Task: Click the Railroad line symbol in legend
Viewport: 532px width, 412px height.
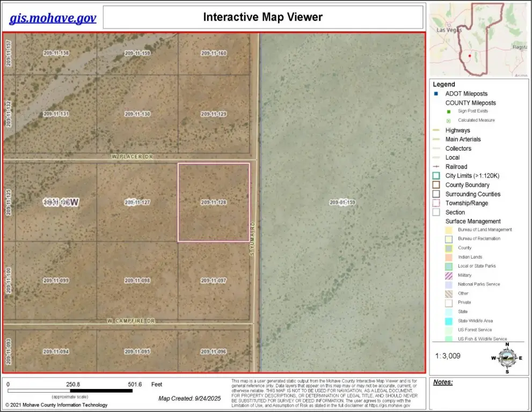Action: click(x=436, y=167)
